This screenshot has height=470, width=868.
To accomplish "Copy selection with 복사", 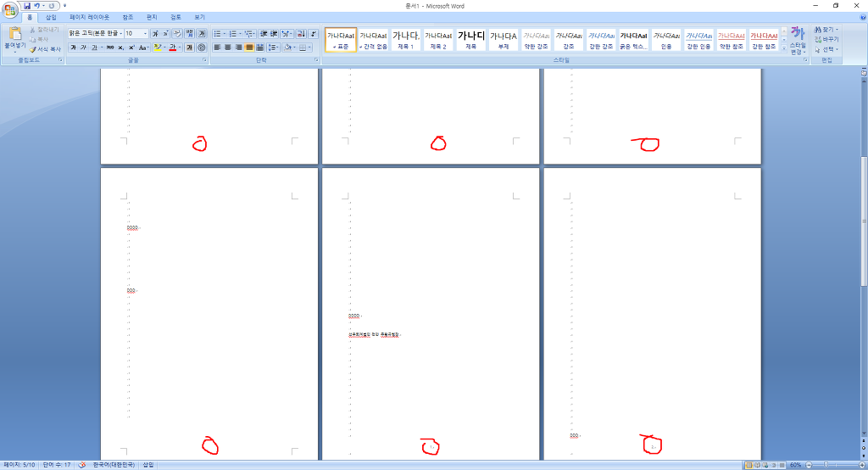I will point(39,39).
